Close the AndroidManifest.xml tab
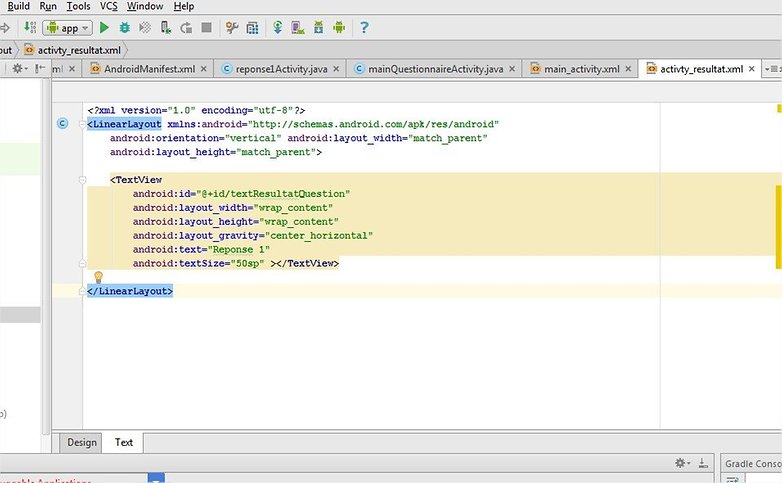This screenshot has height=483, width=782. pos(203,69)
